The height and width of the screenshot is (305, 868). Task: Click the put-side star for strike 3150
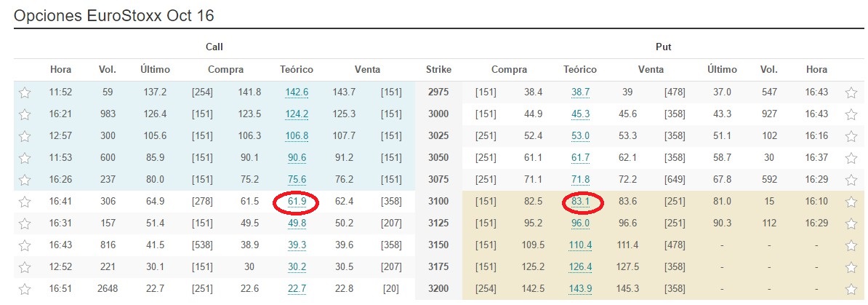(x=851, y=245)
